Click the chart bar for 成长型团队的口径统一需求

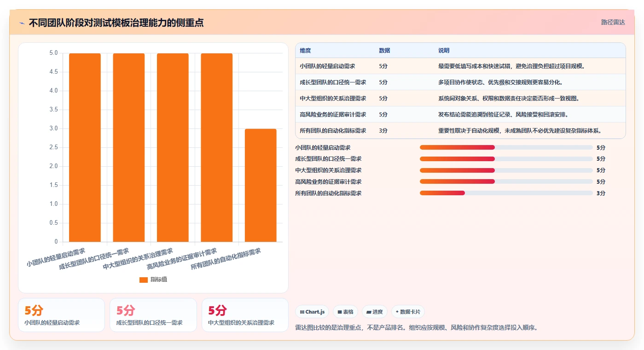point(129,147)
